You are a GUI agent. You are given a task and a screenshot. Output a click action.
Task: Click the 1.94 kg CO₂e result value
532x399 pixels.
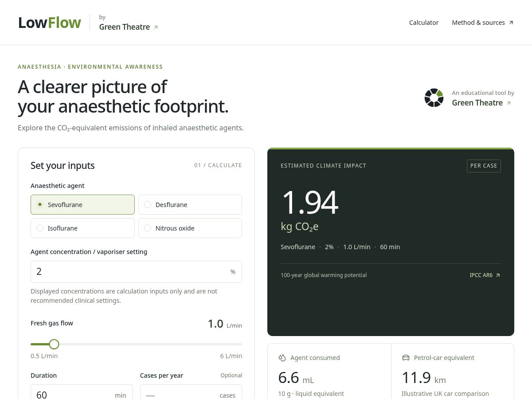[x=309, y=210]
